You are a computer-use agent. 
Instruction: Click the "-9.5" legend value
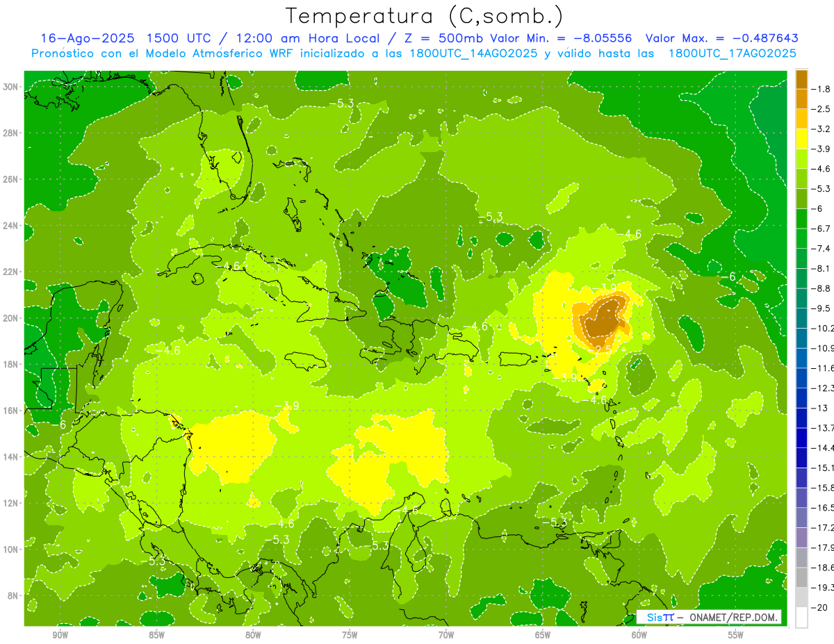[821, 308]
